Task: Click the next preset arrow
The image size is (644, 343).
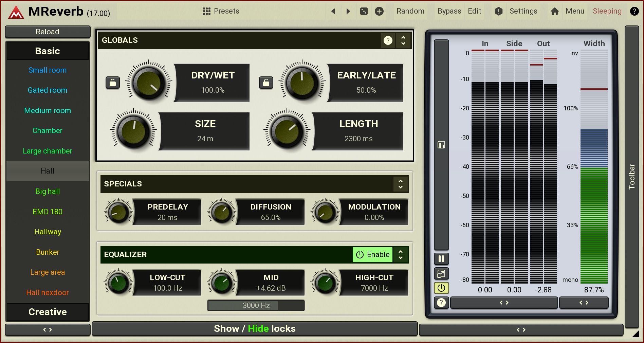Action: 348,11
